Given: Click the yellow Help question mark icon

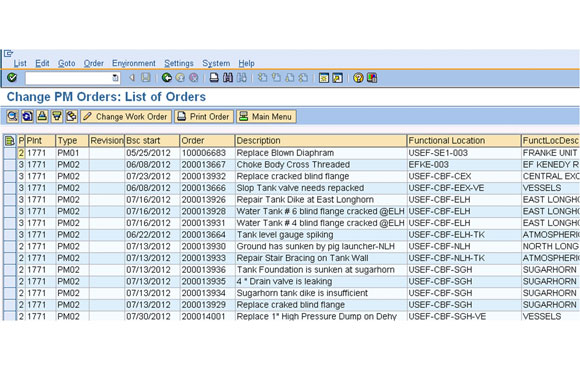Looking at the screenshot, I should [x=358, y=78].
